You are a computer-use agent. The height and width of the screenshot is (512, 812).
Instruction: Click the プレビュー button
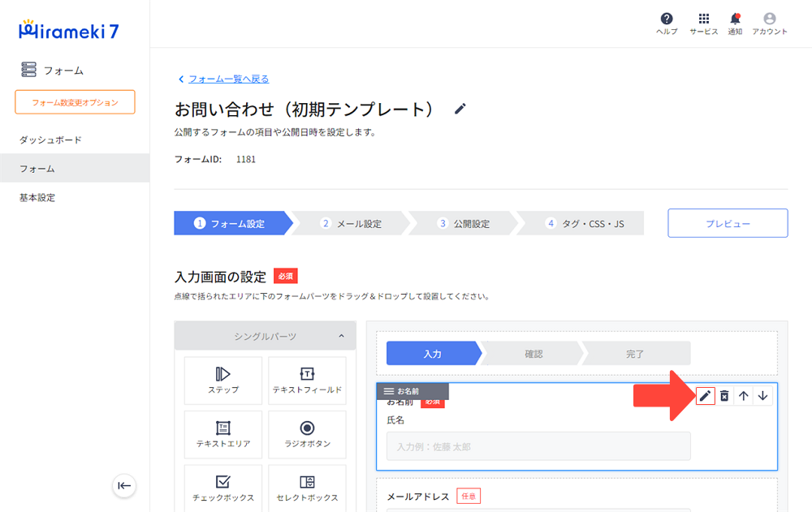(x=728, y=223)
